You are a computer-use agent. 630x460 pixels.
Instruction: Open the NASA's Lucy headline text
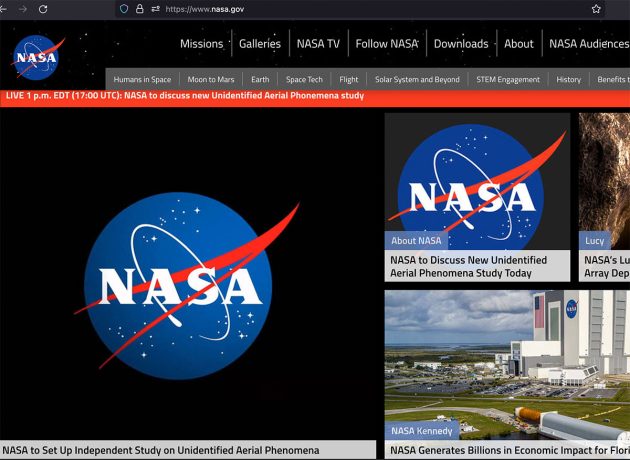tap(607, 266)
